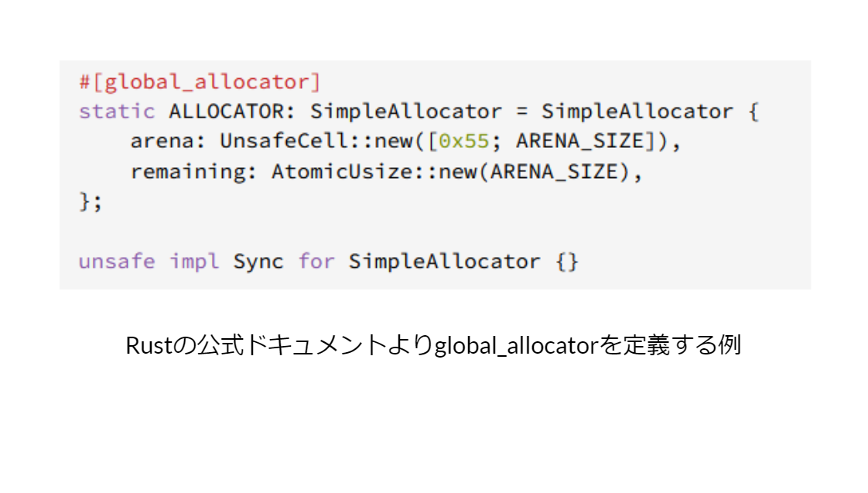The width and height of the screenshot is (868, 493).
Task: Click the #[global_allocator] attribute line
Action: 199,81
